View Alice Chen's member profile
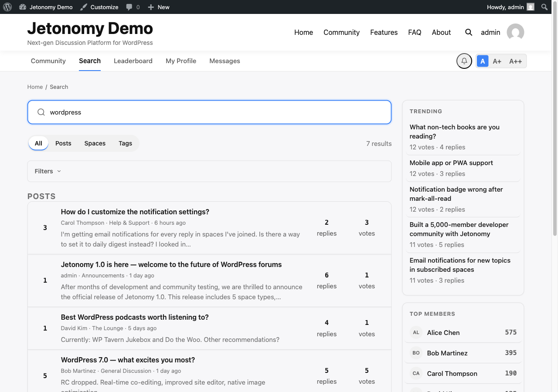 pyautogui.click(x=443, y=332)
